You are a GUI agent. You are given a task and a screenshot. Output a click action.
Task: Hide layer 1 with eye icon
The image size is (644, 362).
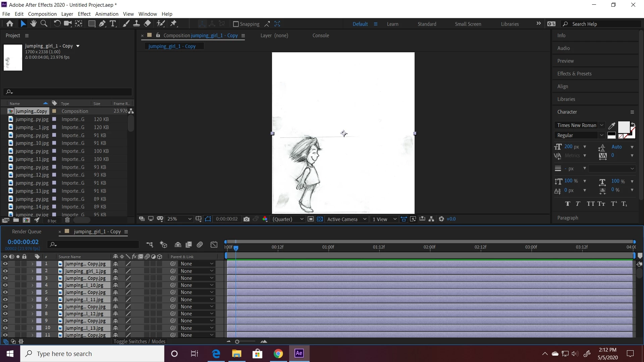(x=5, y=264)
